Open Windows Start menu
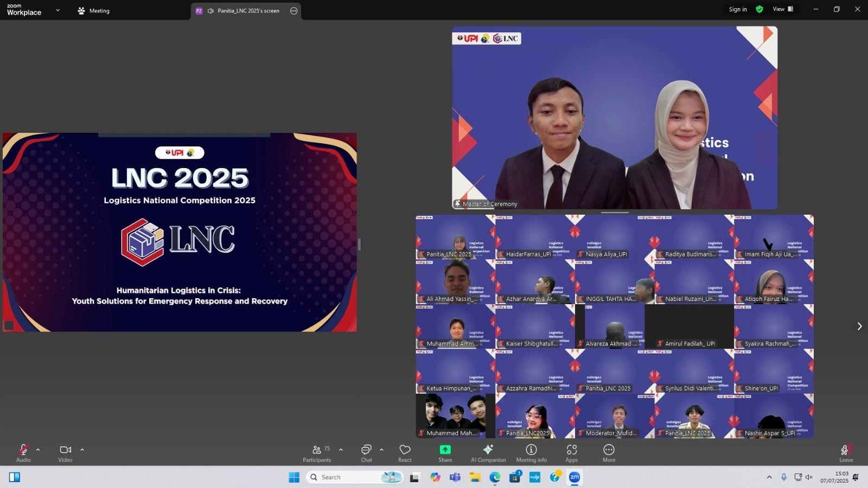The width and height of the screenshot is (868, 488). (x=294, y=477)
